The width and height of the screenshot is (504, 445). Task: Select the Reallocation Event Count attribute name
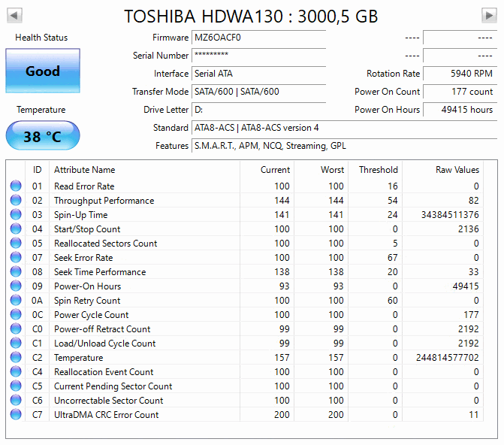click(104, 371)
